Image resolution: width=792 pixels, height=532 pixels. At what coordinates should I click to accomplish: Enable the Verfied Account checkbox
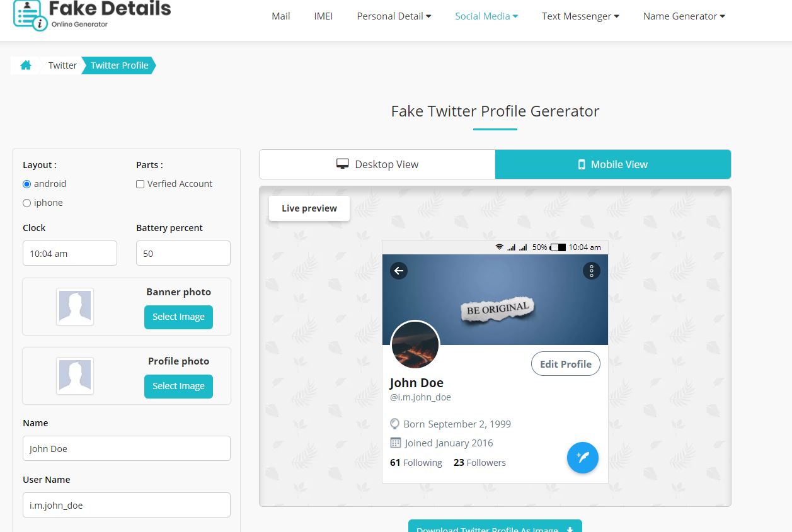[141, 184]
